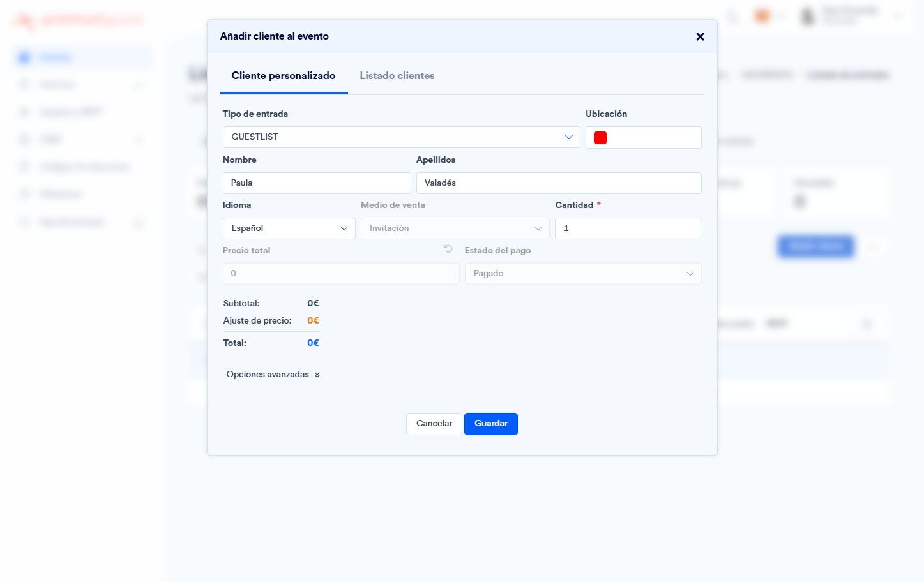Click the double chevron beside Opciones avanzadas
Screen dimensions: 924x582
317,375
